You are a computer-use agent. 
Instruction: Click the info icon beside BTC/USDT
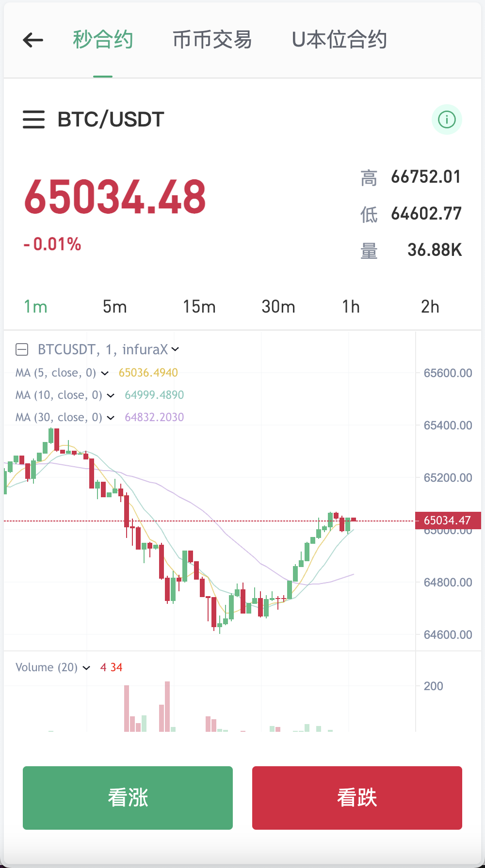pyautogui.click(x=447, y=119)
